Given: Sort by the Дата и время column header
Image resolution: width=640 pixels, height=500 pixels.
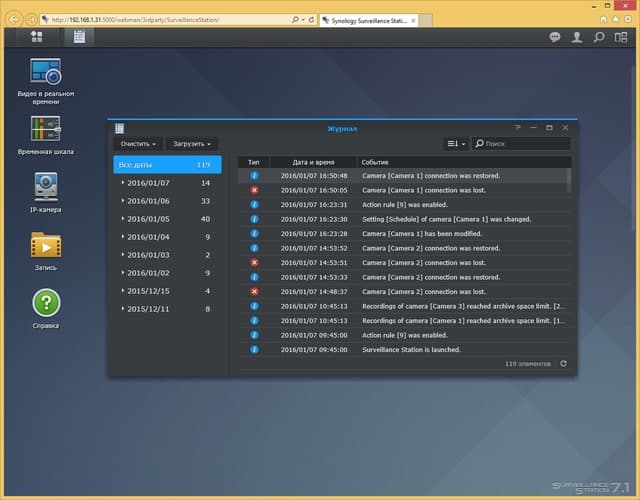Looking at the screenshot, I should [x=313, y=162].
